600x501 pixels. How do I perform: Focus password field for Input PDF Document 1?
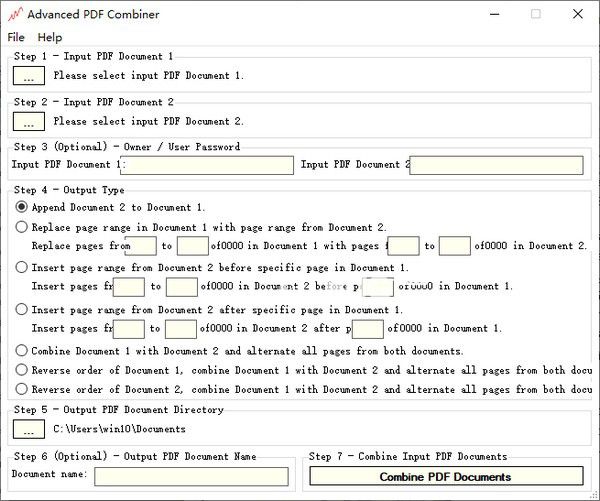[207, 165]
